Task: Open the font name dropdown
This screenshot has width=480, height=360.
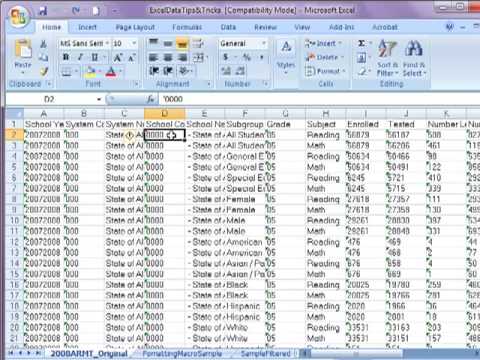Action: coord(108,43)
